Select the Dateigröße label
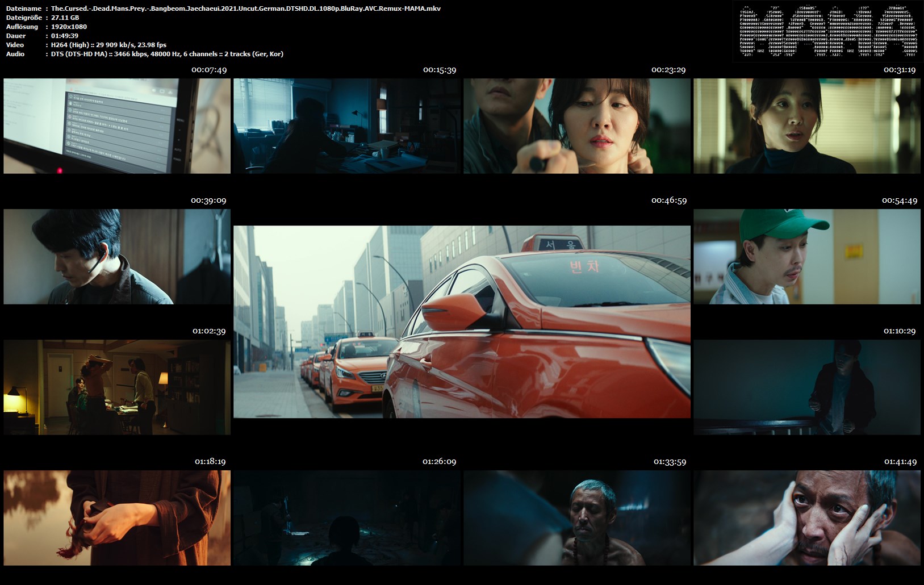 coord(24,18)
